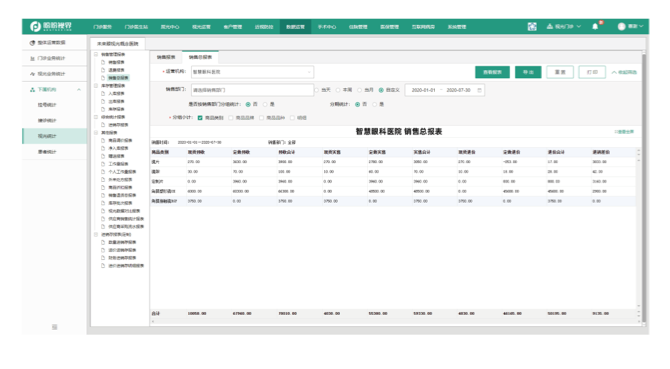Select the 本周 date radio
This screenshot has width=670, height=369.
coord(338,90)
